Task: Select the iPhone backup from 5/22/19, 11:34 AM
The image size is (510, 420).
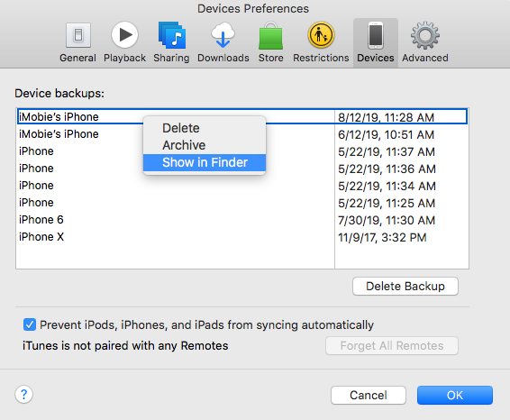Action: point(242,186)
